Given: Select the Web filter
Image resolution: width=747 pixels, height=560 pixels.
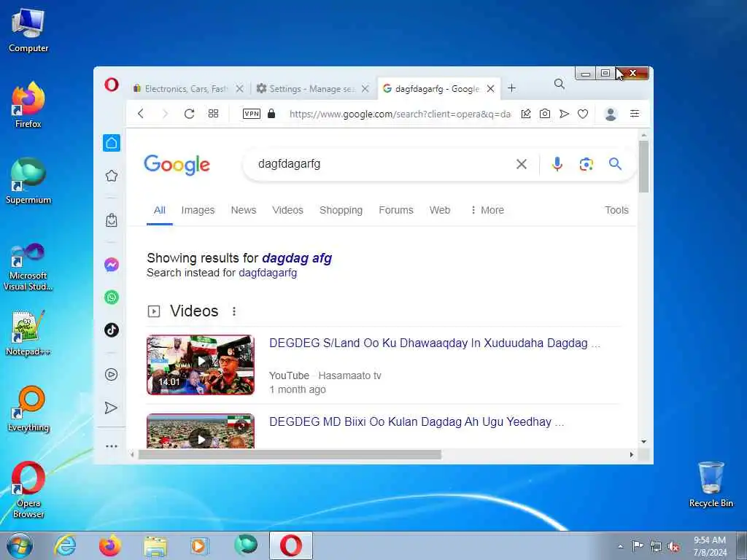Looking at the screenshot, I should [440, 210].
